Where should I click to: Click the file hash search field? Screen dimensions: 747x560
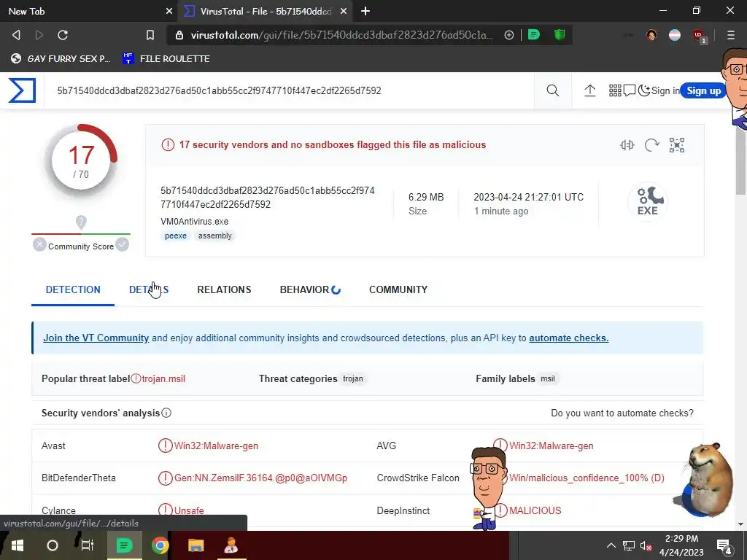click(x=288, y=90)
